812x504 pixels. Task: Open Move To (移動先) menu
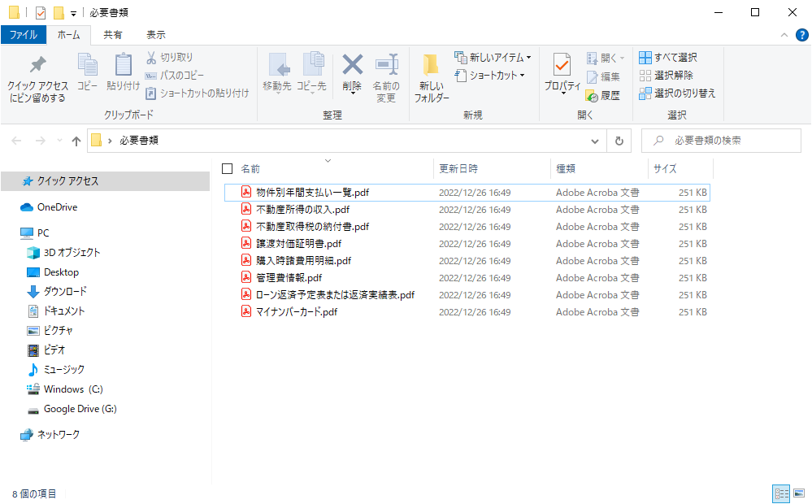click(x=277, y=72)
